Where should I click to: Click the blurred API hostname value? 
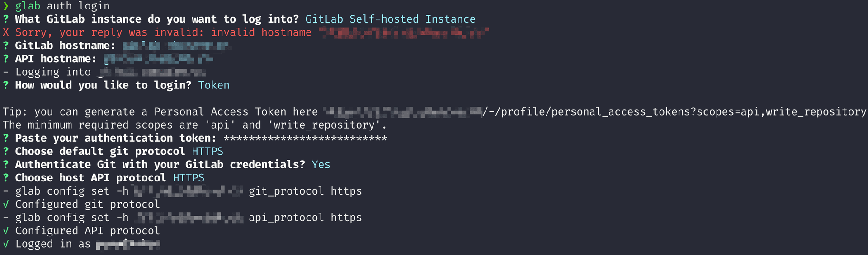[158, 59]
